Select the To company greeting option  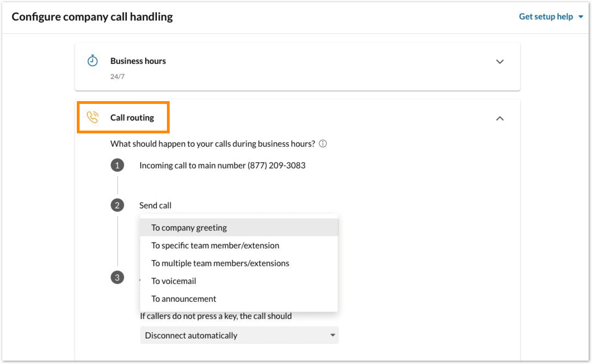pyautogui.click(x=189, y=227)
